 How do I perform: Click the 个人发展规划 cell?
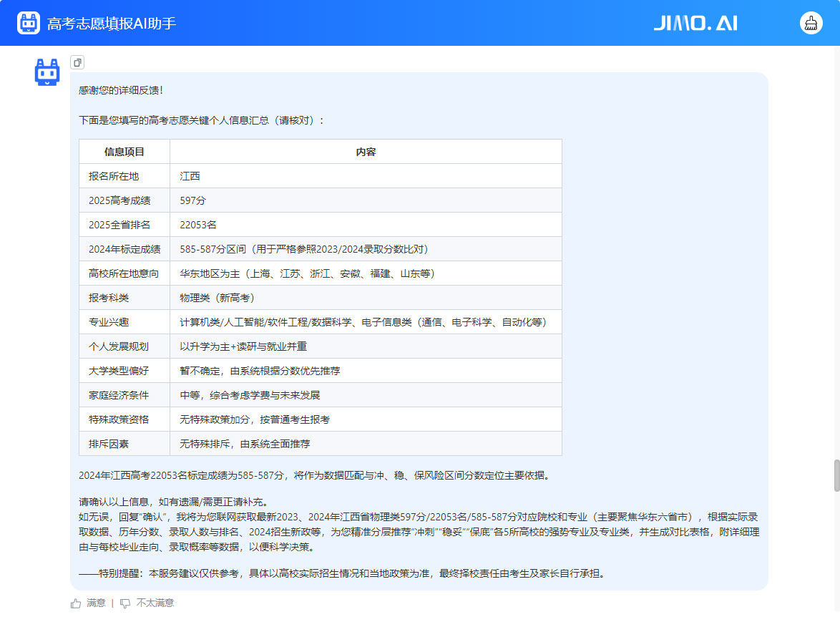pyautogui.click(x=124, y=346)
